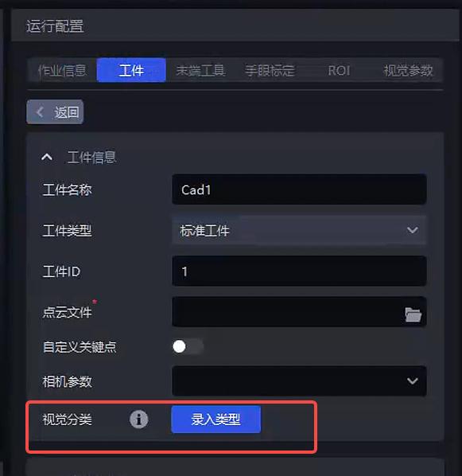Image resolution: width=462 pixels, height=476 pixels.
Task: Click the 工件名称 field containing Cad1
Action: [299, 189]
